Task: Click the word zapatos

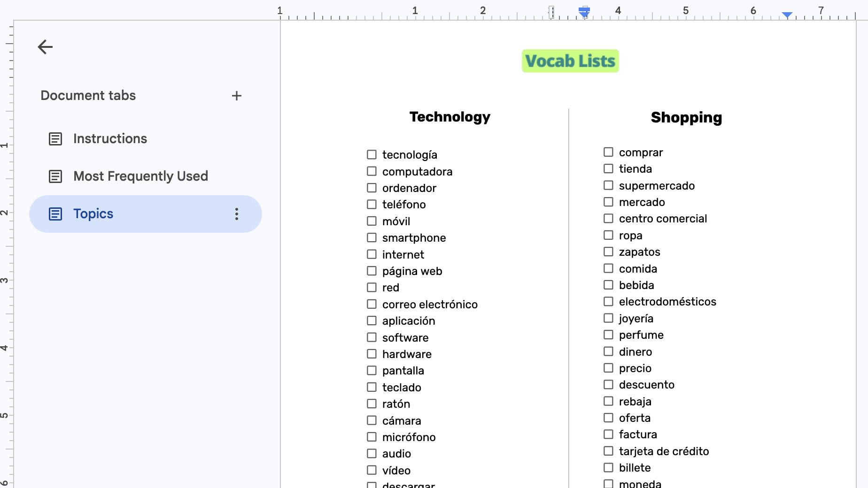Action: (x=639, y=252)
